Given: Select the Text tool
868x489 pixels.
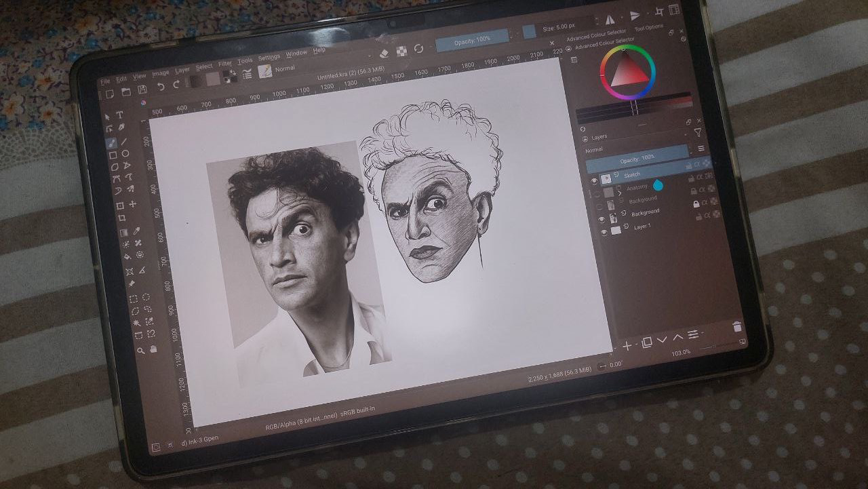Looking at the screenshot, I should 119,115.
